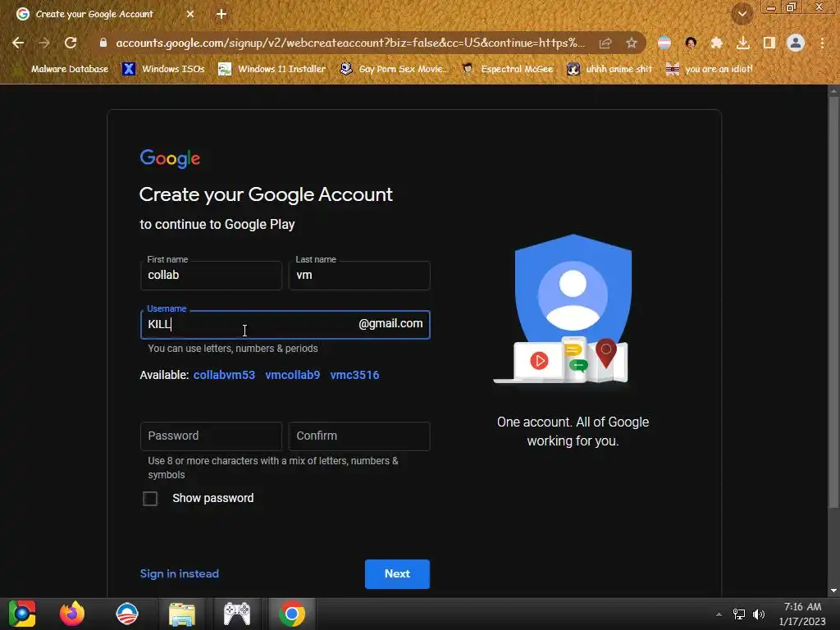Choose suggested username collabvm53
840x630 pixels.
click(224, 375)
